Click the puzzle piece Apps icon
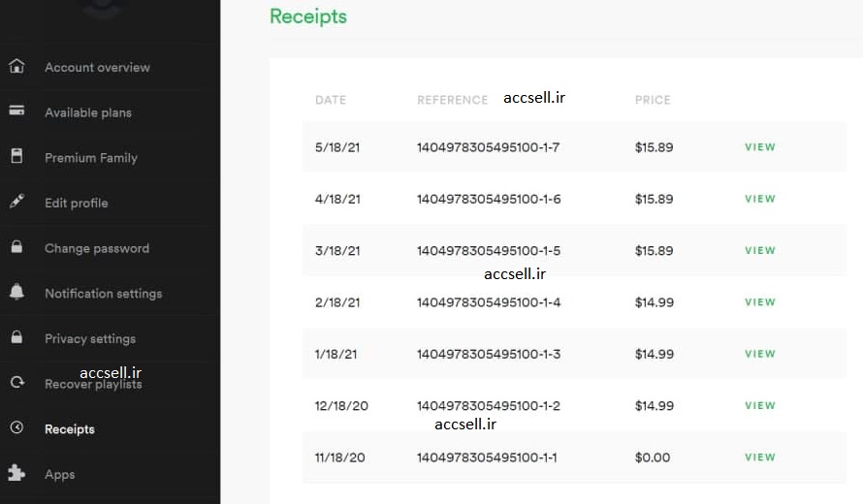863x504 pixels. (x=16, y=473)
